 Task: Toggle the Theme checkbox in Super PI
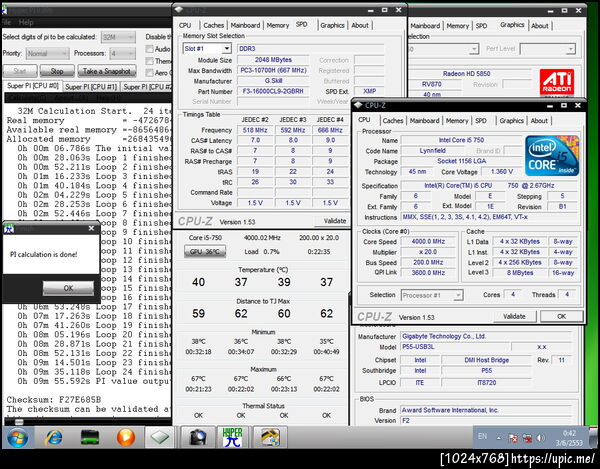point(149,61)
